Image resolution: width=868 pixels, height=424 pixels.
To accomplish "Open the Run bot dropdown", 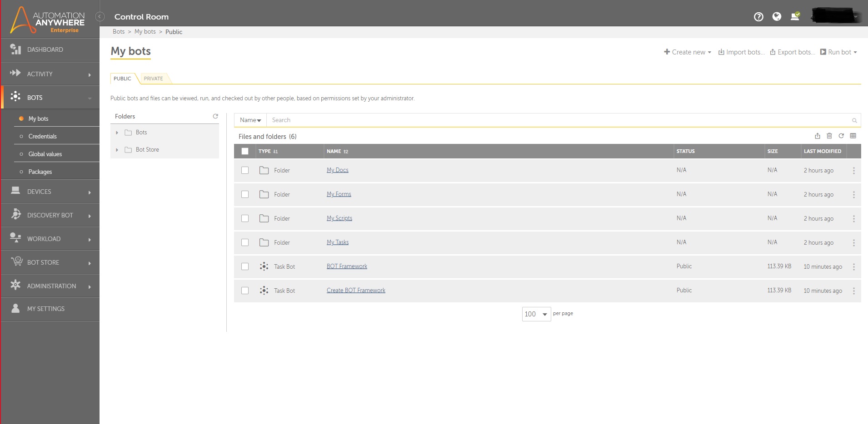I will coord(838,52).
